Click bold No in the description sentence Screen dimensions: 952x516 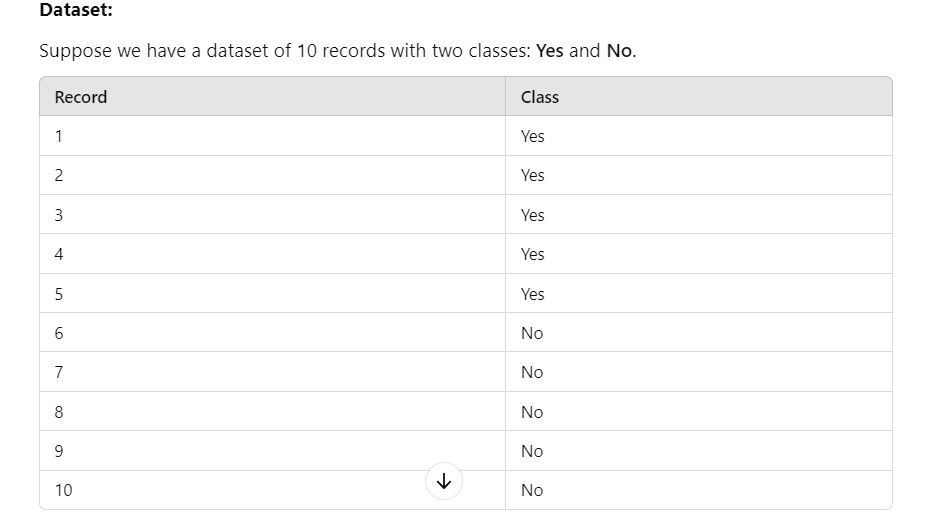coord(619,51)
